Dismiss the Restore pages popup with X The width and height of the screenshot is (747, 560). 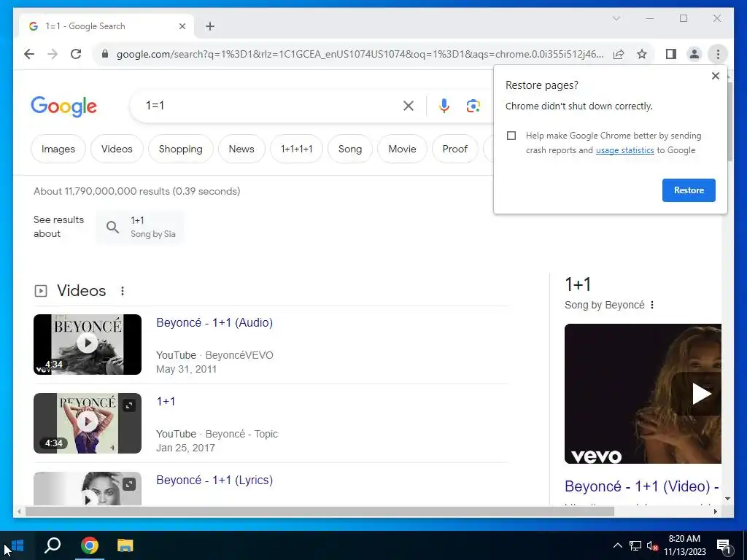715,76
